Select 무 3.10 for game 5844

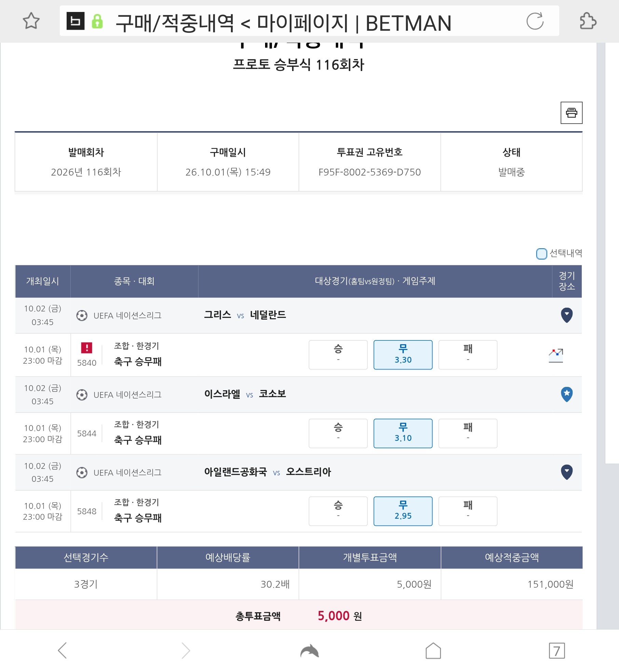pos(403,433)
